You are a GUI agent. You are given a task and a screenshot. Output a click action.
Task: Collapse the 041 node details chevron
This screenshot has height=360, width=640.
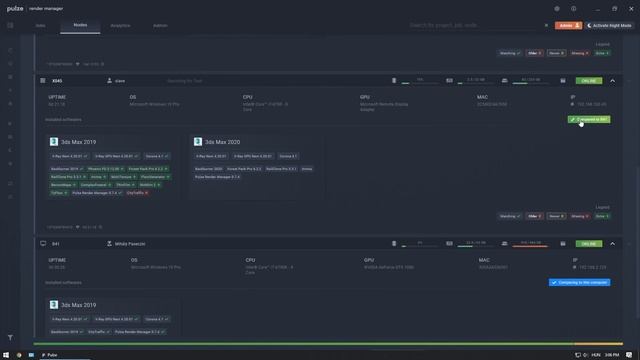point(613,244)
